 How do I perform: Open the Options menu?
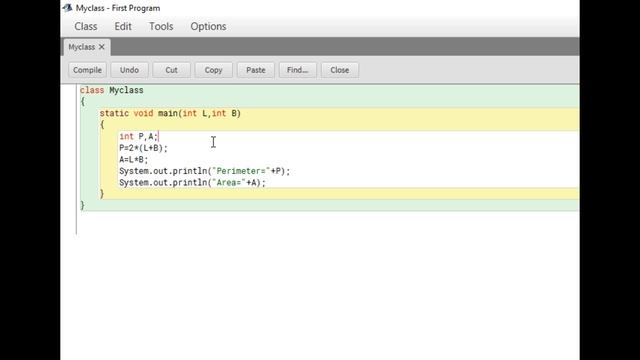[x=208, y=27]
